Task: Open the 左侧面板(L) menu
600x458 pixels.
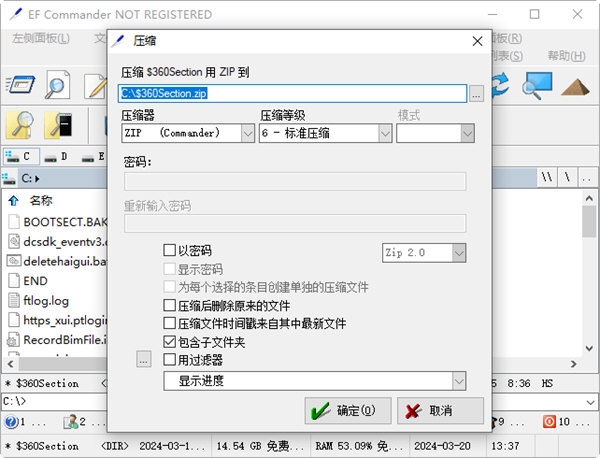Action: (41, 38)
